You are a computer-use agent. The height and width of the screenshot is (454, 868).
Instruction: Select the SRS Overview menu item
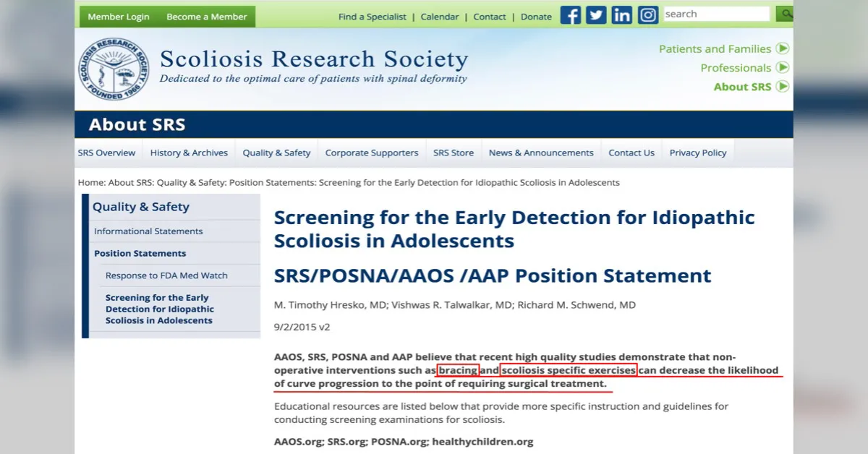point(106,153)
